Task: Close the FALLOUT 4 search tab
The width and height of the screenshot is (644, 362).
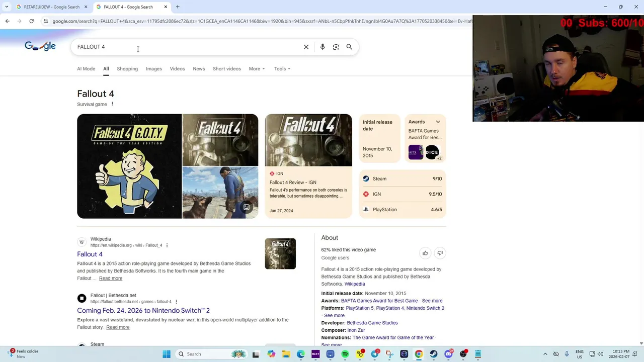Action: coord(166,7)
